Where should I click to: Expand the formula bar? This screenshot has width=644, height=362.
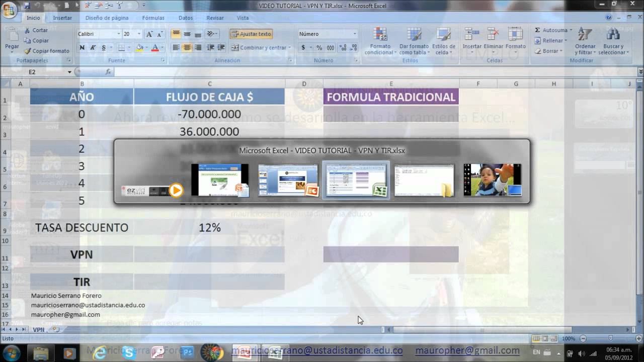(x=640, y=72)
